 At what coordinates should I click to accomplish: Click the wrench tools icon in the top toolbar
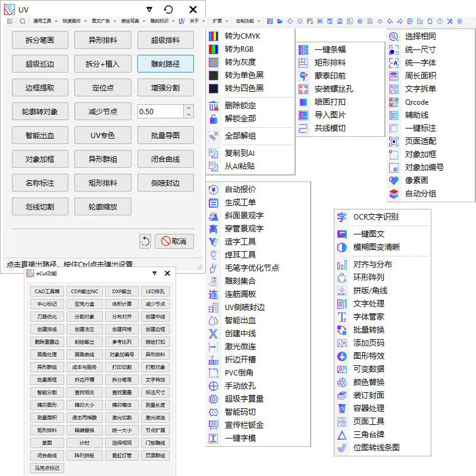450,21
